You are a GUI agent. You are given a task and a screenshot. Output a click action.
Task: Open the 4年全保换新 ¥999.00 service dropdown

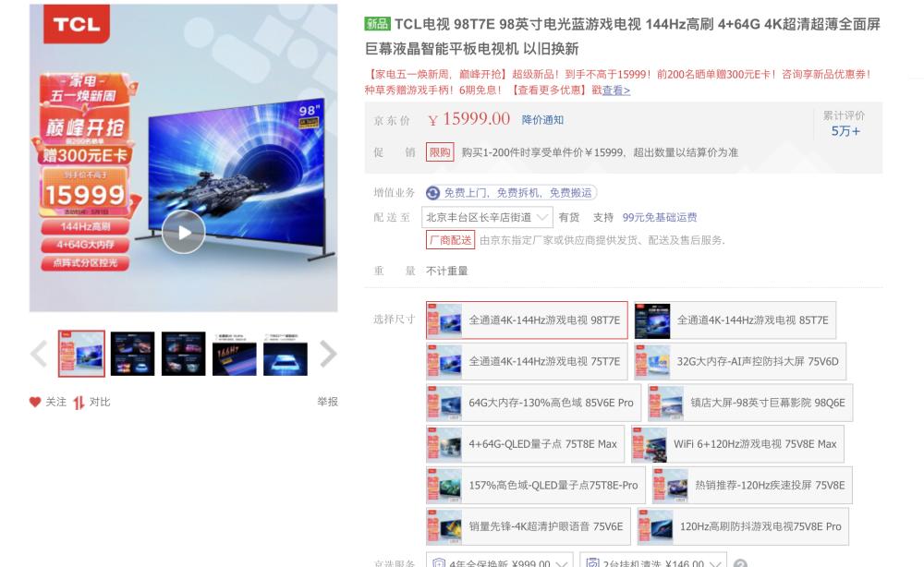(499, 561)
